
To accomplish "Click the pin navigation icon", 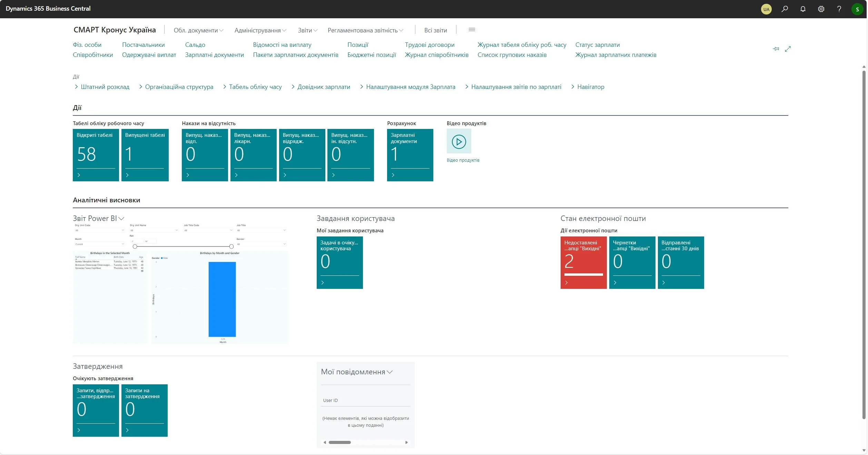I will pyautogui.click(x=776, y=49).
